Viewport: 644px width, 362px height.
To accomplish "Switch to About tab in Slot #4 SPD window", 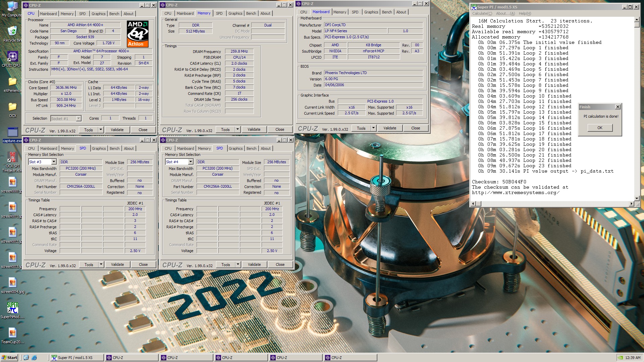I will pos(265,148).
